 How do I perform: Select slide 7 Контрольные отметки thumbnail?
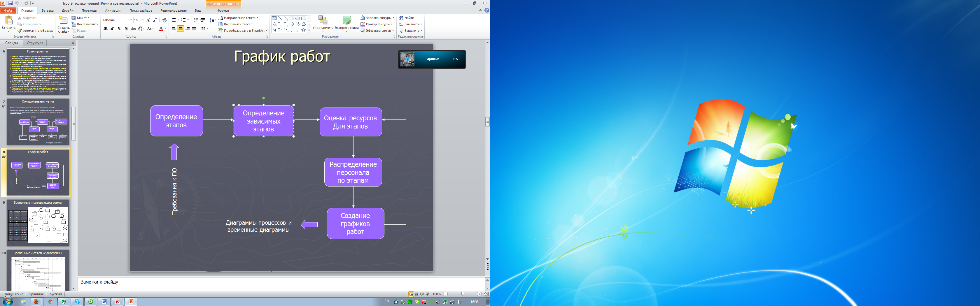point(38,122)
